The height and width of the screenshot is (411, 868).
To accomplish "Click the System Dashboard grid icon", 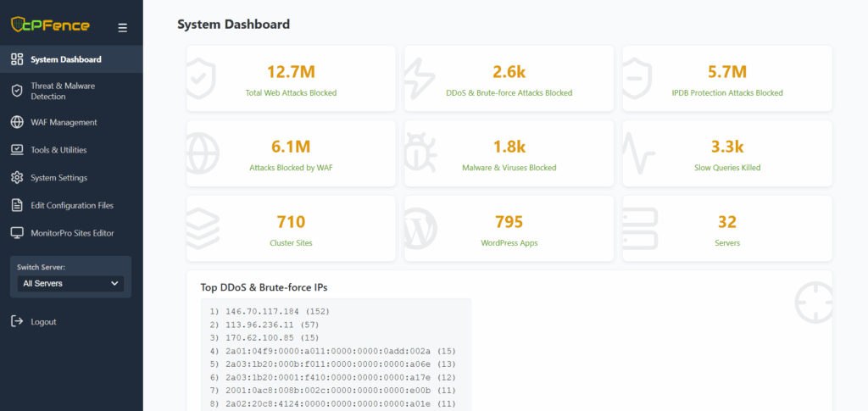I will tap(16, 59).
